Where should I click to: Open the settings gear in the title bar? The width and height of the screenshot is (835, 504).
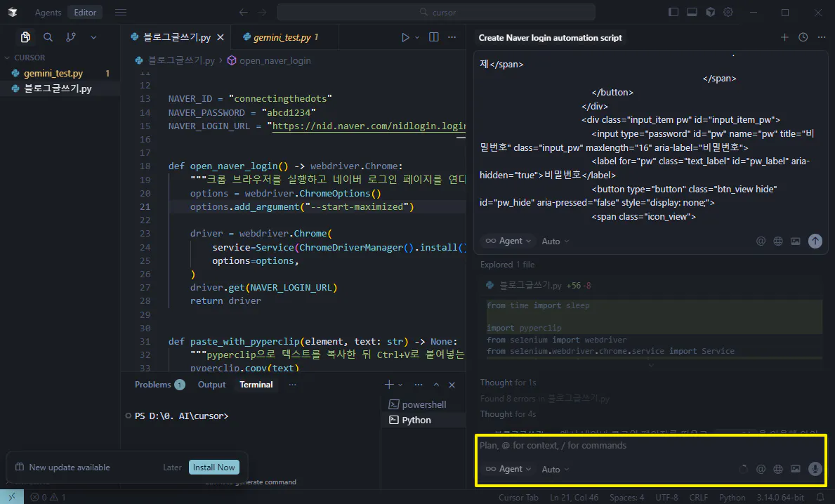[728, 12]
